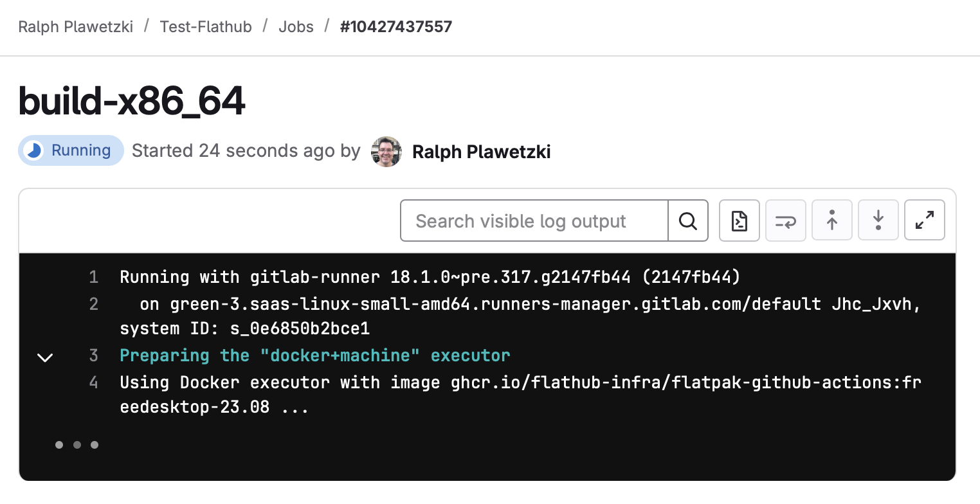The height and width of the screenshot is (504, 980).
Task: Open the Jobs breadcrumb
Action: pyautogui.click(x=296, y=27)
